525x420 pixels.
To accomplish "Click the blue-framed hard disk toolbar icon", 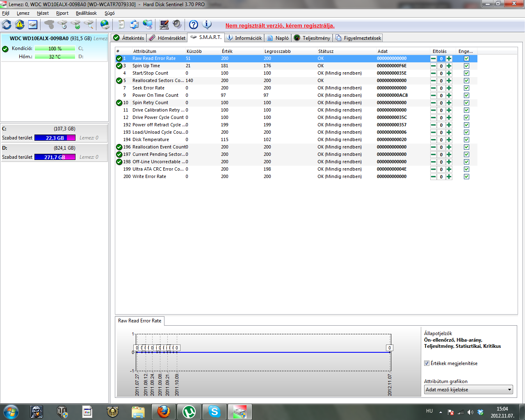I will [x=33, y=25].
